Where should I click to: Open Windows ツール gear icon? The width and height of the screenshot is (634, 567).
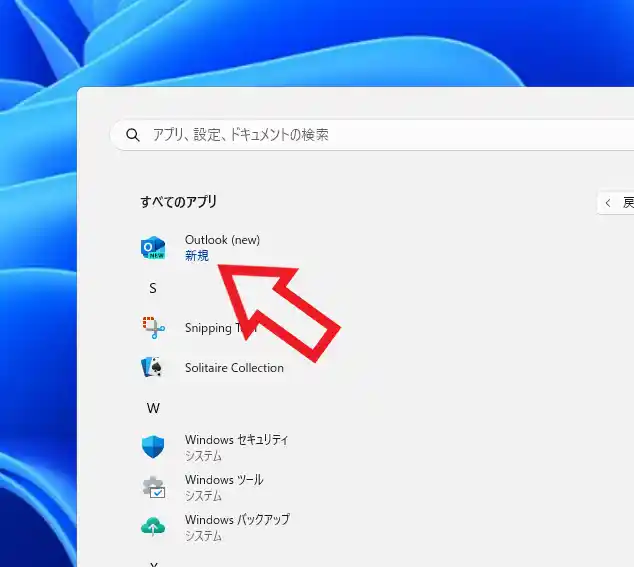[x=154, y=487]
